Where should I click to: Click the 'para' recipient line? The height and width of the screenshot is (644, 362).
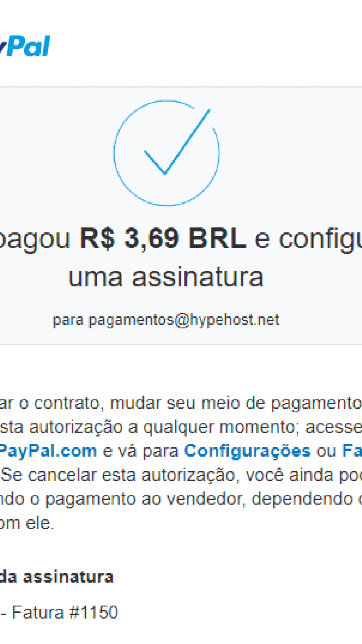tap(166, 321)
